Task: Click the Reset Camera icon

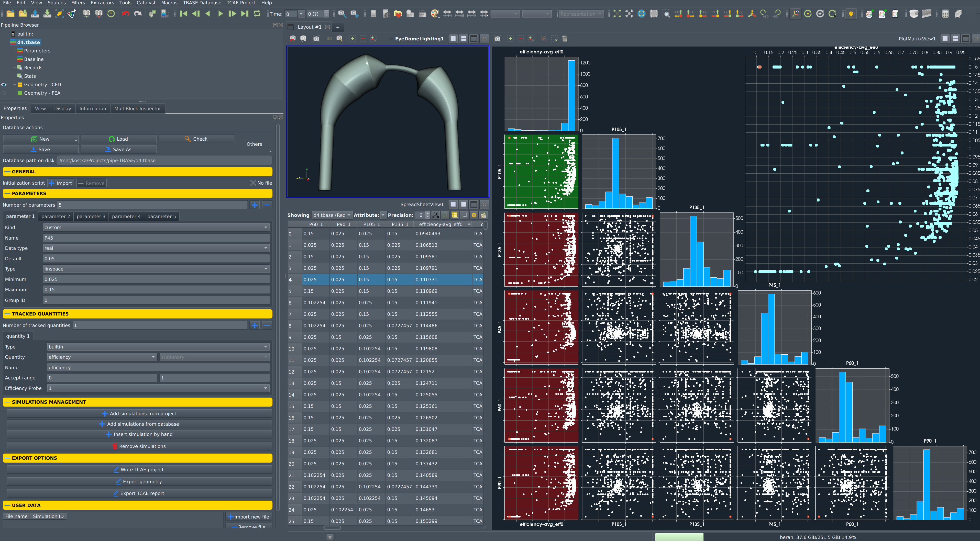Action: (617, 14)
